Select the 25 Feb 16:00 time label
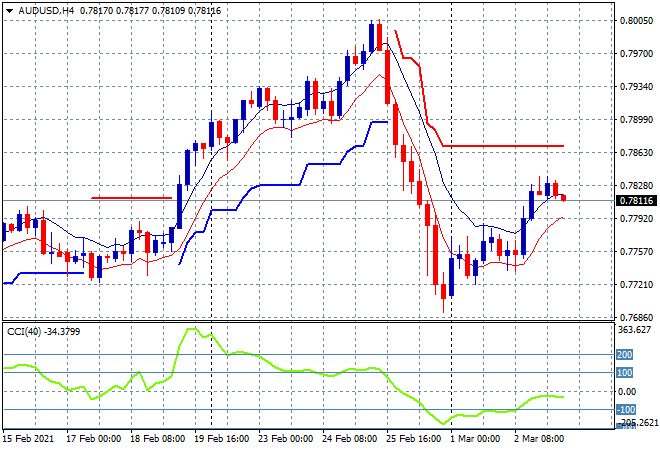 (x=413, y=439)
